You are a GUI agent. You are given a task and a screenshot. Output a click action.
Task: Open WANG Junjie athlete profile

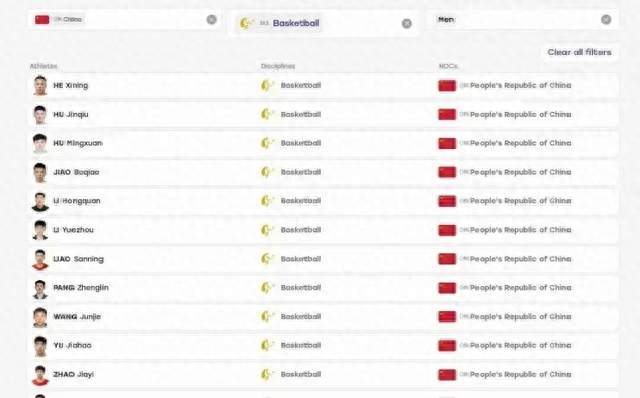click(77, 317)
